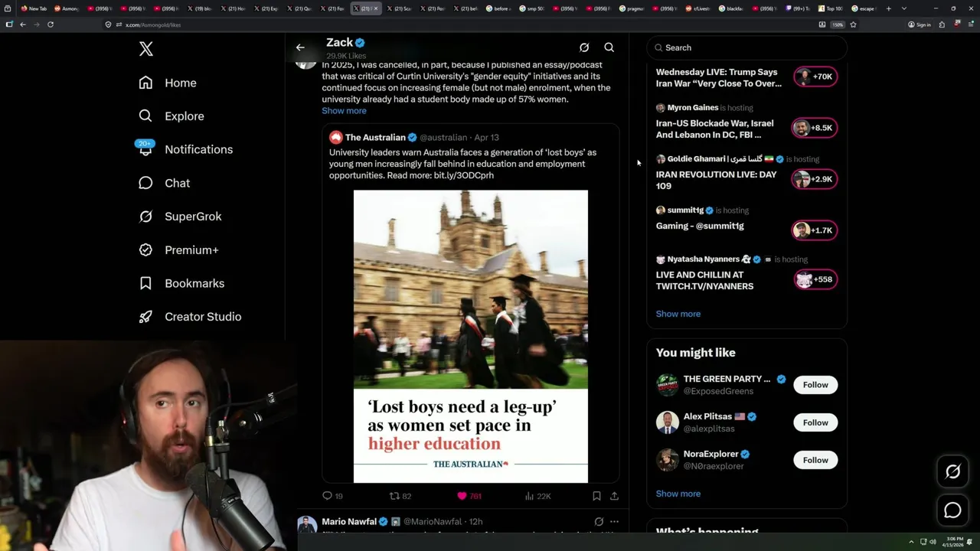This screenshot has height=551, width=980.
Task: Go back using the profile header arrow
Action: [300, 47]
